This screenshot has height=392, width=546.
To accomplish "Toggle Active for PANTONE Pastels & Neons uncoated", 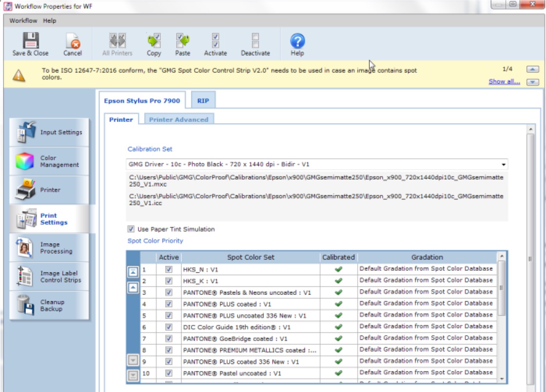I will [x=169, y=293].
